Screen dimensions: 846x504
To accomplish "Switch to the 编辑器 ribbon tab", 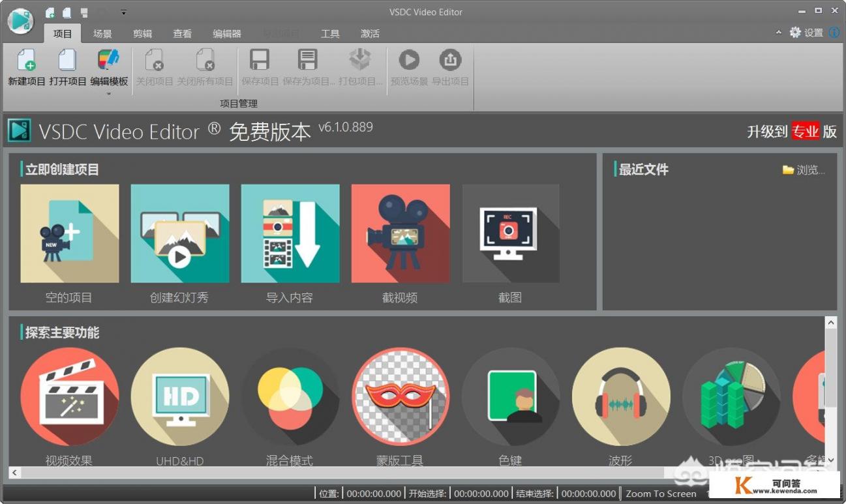I will click(227, 33).
